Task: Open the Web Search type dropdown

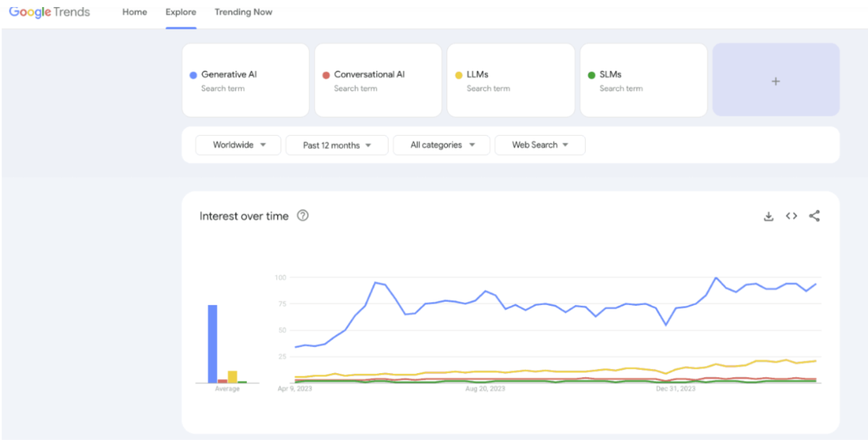Action: [540, 145]
